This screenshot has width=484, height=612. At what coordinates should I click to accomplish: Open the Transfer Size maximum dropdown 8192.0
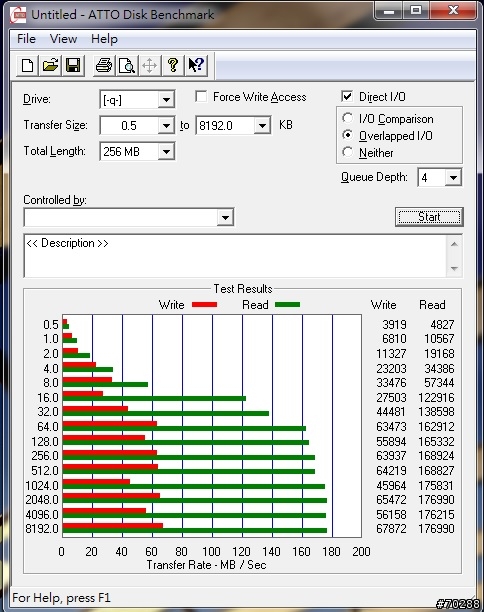coord(262,126)
